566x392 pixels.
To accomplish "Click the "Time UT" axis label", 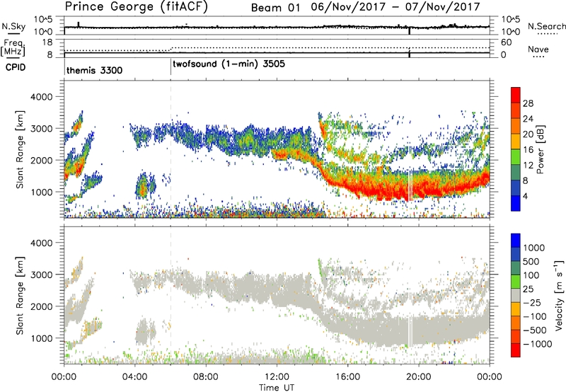I will [x=277, y=388].
